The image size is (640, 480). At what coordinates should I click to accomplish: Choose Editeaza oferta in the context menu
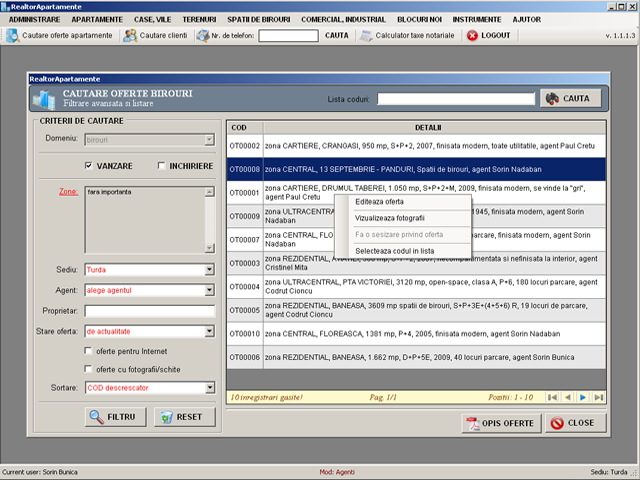(x=380, y=202)
